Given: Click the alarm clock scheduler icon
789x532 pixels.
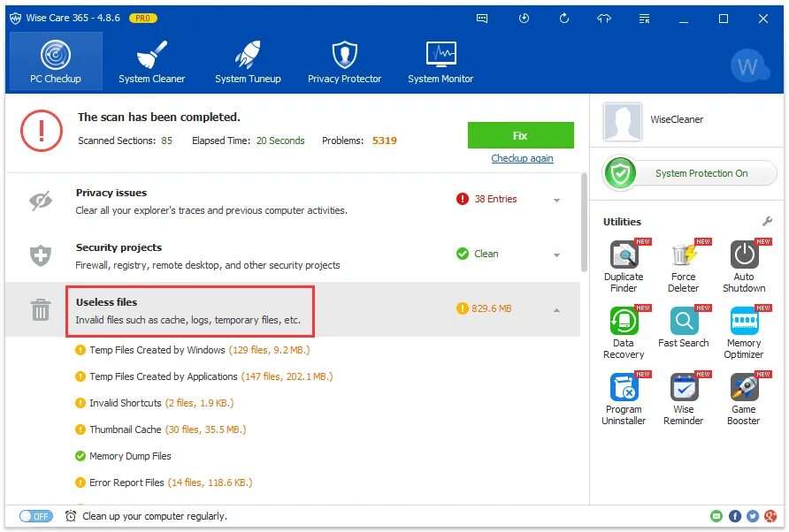Looking at the screenshot, I should (x=71, y=516).
